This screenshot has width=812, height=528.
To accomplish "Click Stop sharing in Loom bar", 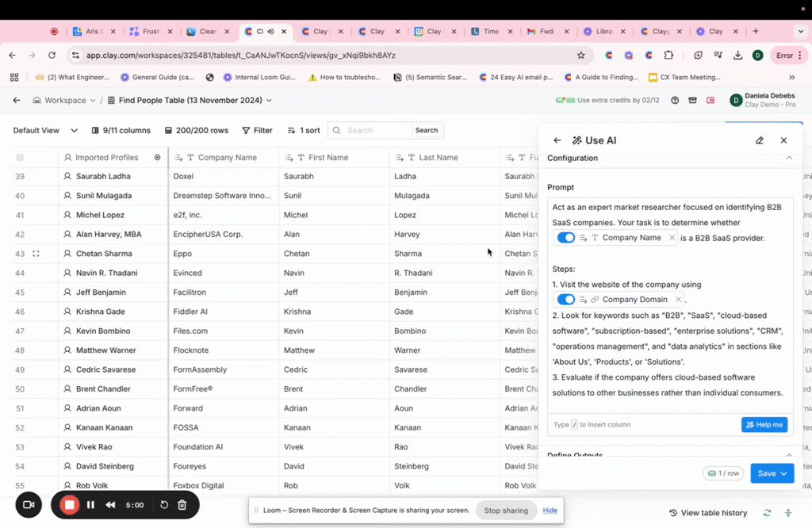I will pos(506,511).
